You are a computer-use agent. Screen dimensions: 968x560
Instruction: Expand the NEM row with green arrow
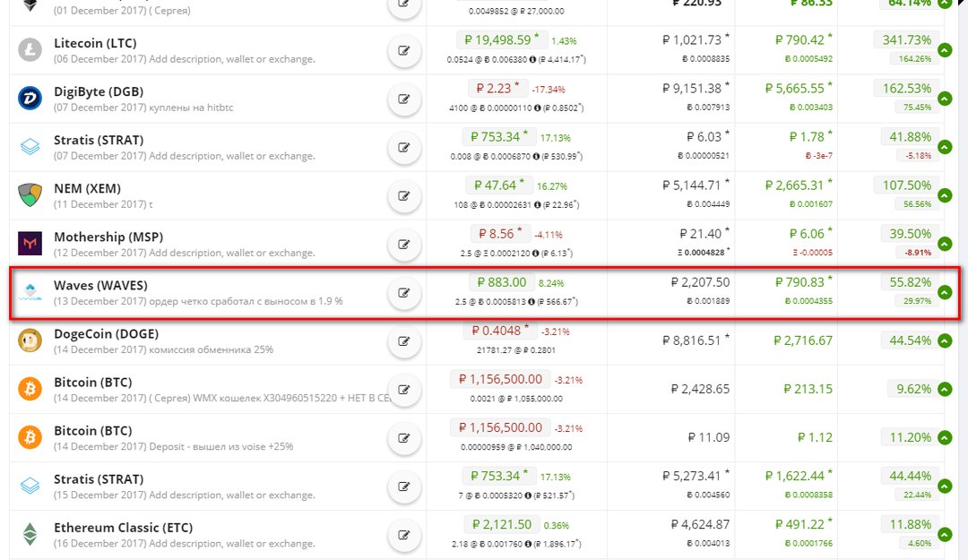(x=945, y=195)
